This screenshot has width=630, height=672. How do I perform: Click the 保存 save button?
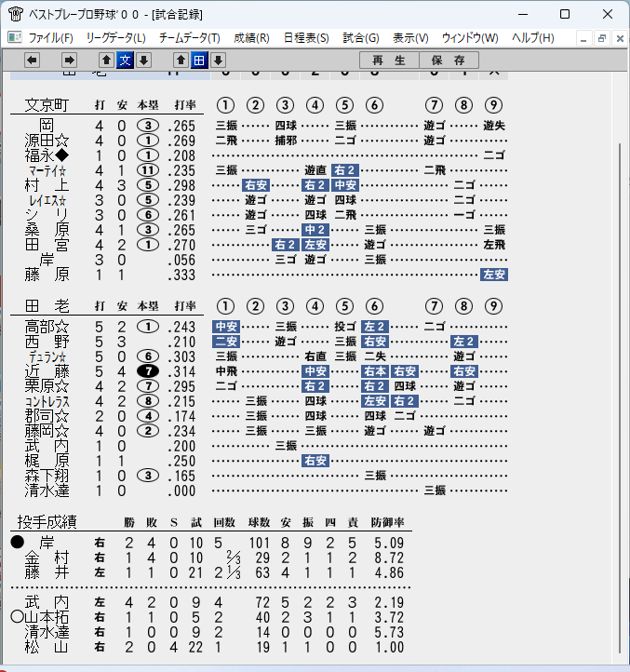449,60
